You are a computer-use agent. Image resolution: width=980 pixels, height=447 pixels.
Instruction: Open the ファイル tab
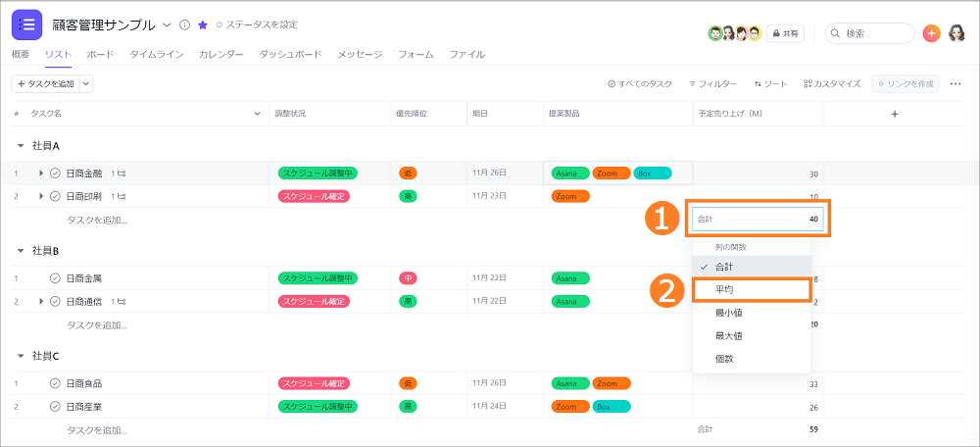point(466,54)
